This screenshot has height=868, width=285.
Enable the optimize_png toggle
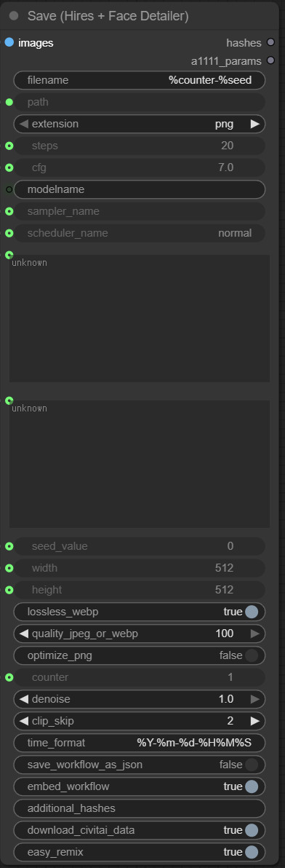[x=252, y=655]
